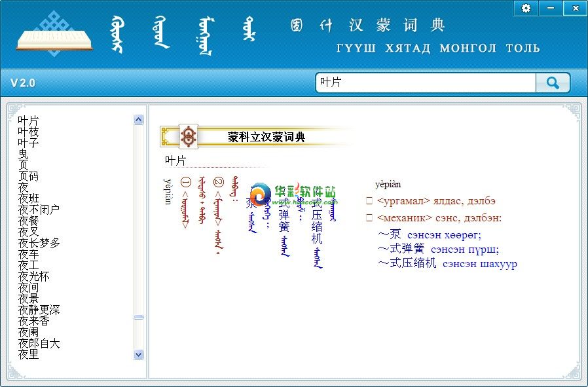Screen dimensions: 588x387
Task: Click the word list scroll down arrow
Action: coord(138,354)
